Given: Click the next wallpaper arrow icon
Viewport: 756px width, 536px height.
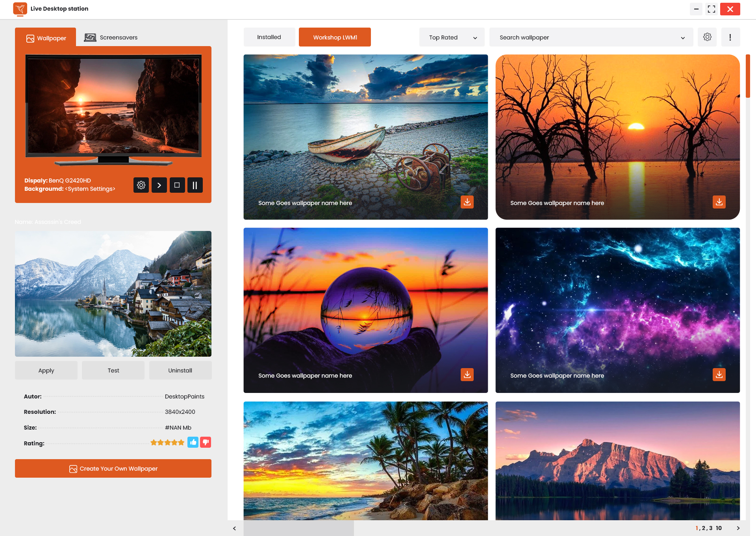Looking at the screenshot, I should [159, 185].
